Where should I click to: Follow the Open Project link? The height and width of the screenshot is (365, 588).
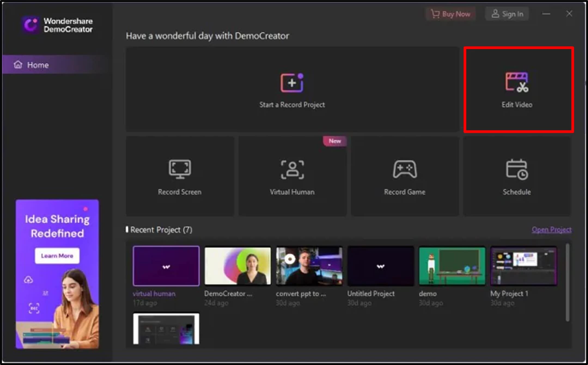click(552, 230)
